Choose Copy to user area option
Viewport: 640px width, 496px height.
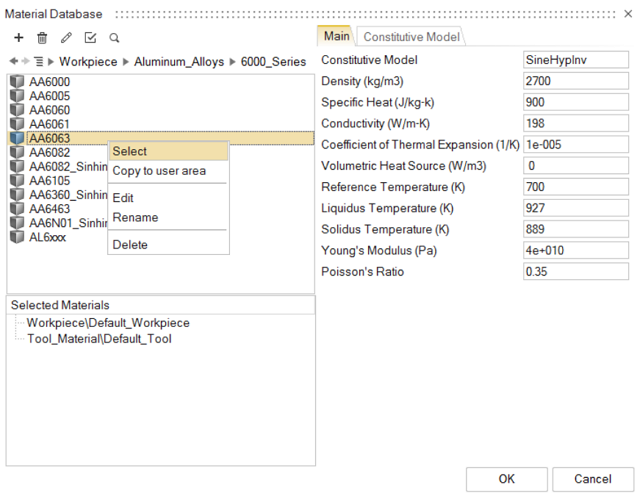pyautogui.click(x=159, y=171)
